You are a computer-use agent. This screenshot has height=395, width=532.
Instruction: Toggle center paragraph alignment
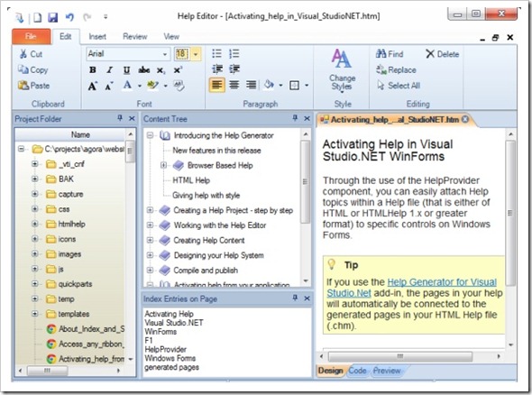234,85
